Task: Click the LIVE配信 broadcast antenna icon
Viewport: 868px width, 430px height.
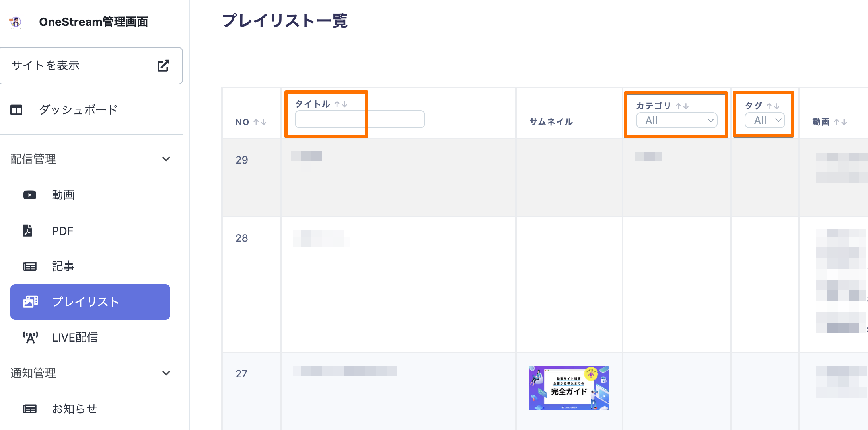Action: [30, 338]
